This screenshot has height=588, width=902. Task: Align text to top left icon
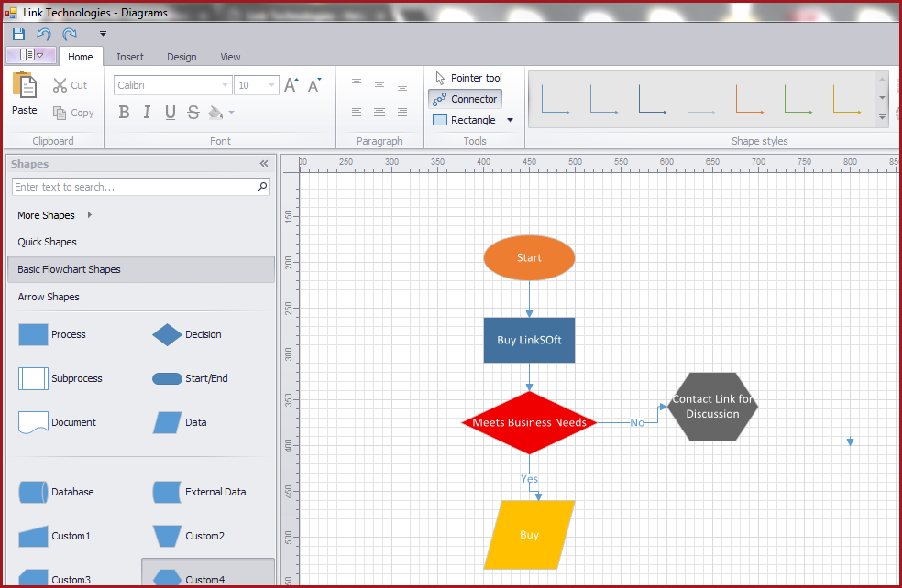coord(357,82)
